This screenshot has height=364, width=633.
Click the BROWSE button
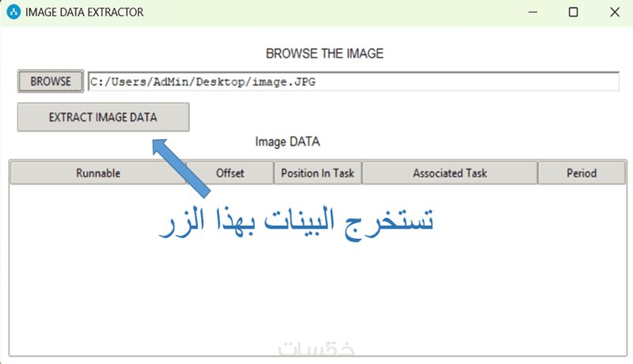point(51,82)
